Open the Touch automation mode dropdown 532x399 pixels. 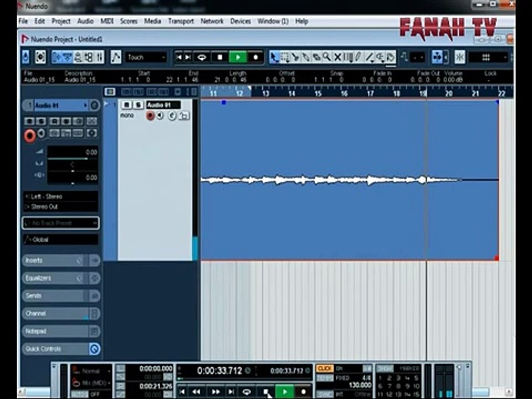(x=146, y=57)
